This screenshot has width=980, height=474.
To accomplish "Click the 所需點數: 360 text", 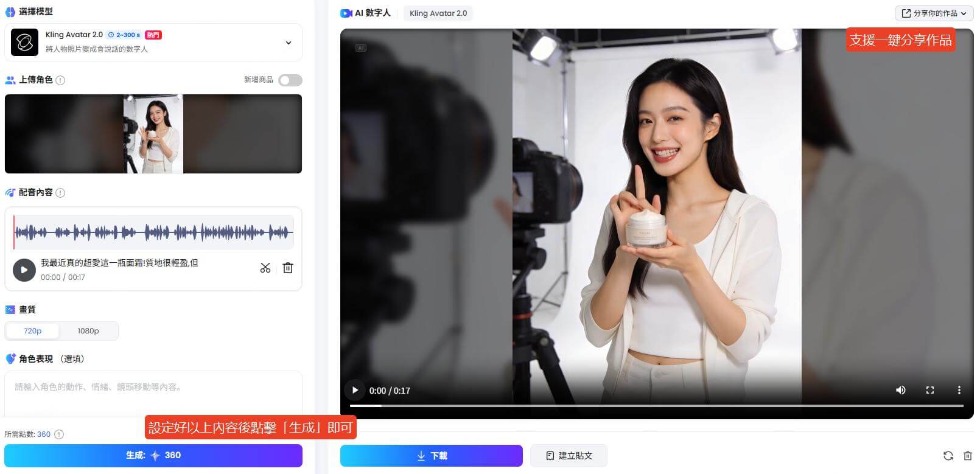I will tap(27, 434).
